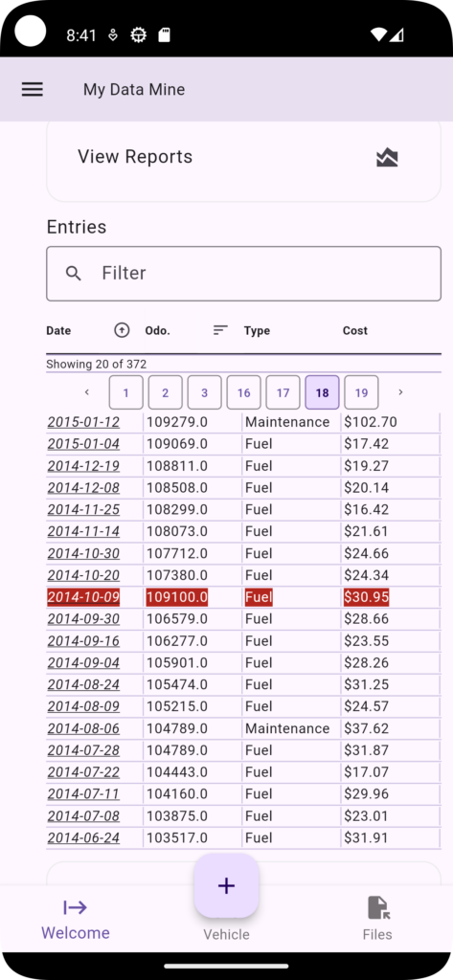Open entry dated 2014-10-20
This screenshot has width=453, height=980.
(x=83, y=575)
